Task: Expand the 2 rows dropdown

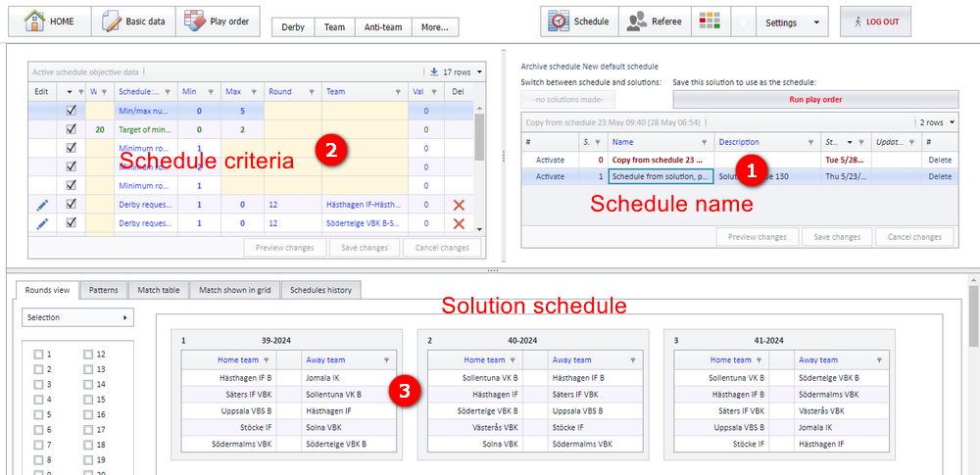Action: point(952,122)
